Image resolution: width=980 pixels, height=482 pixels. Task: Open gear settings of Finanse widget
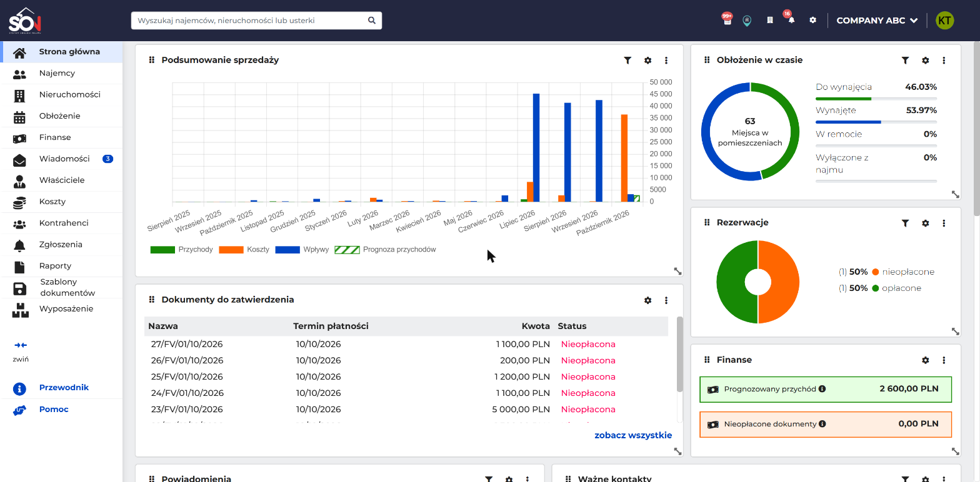click(x=926, y=360)
